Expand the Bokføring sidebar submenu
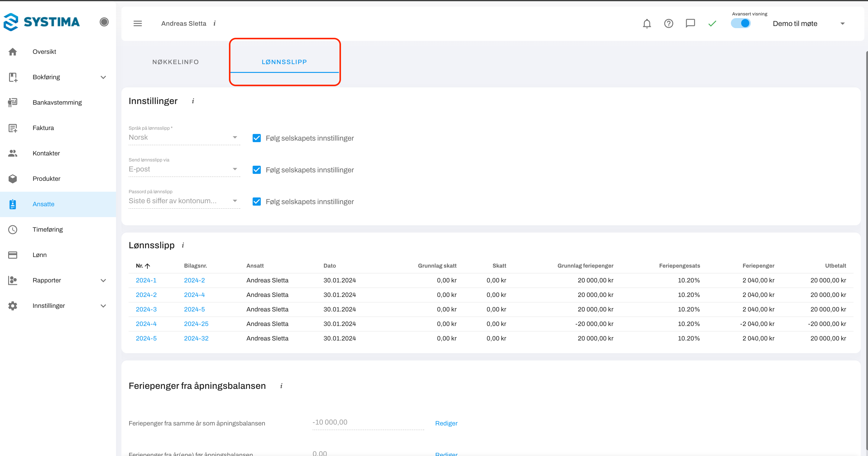This screenshot has width=868, height=456. [103, 77]
